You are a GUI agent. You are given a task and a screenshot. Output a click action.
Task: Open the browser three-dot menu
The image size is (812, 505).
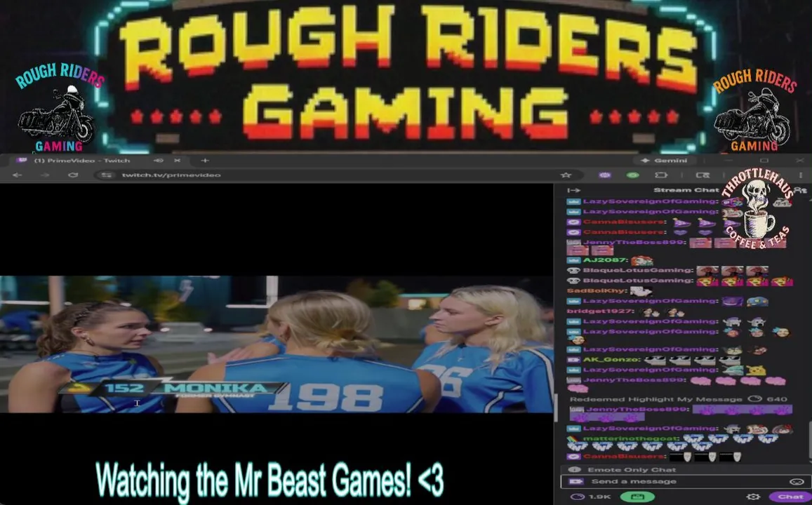click(x=801, y=175)
